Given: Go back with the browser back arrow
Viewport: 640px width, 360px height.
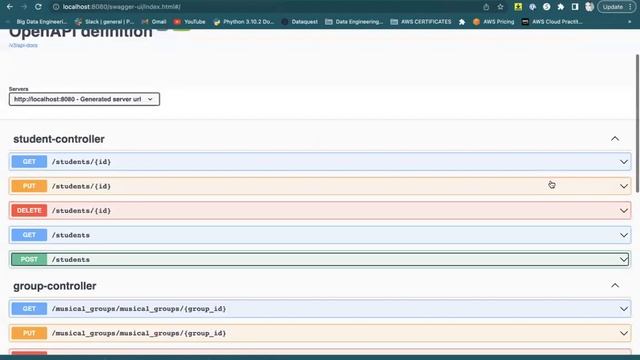Looking at the screenshot, I should [10, 7].
